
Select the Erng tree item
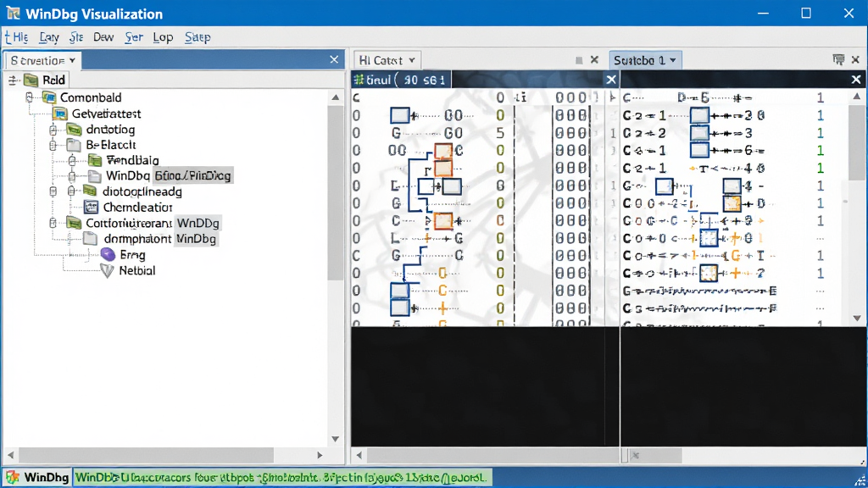click(133, 254)
